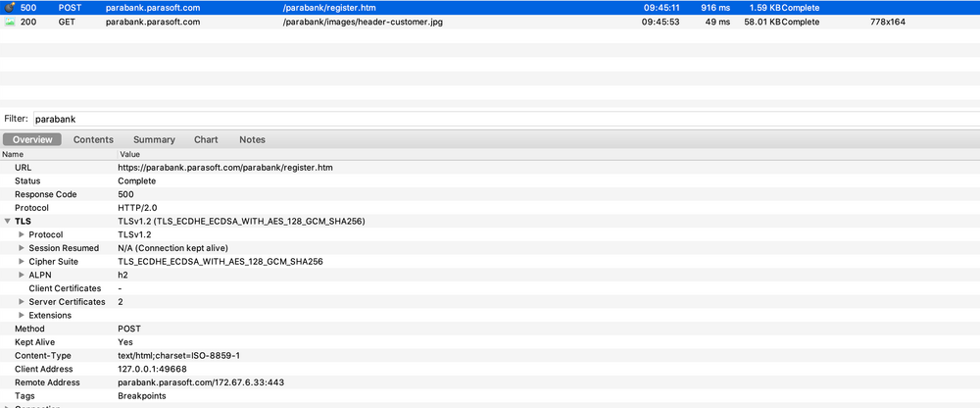The image size is (980, 408).
Task: Select the HTTP/2.0 protocol value
Action: pyautogui.click(x=135, y=208)
